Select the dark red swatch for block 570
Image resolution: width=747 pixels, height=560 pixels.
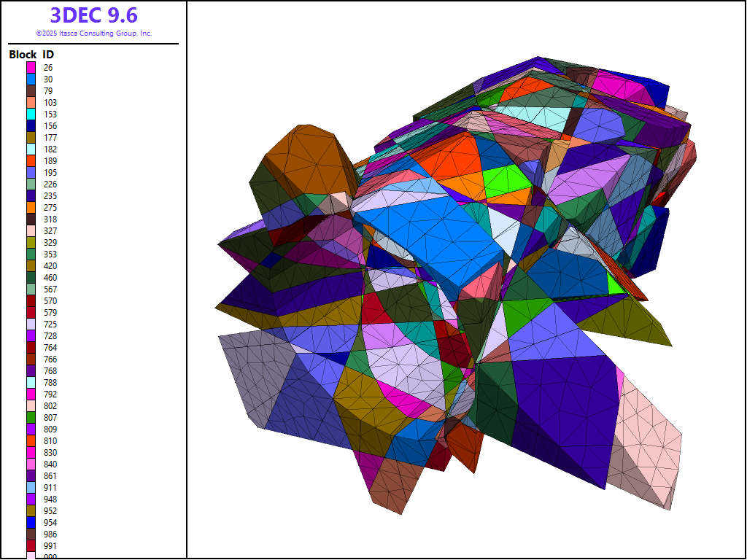(x=31, y=301)
